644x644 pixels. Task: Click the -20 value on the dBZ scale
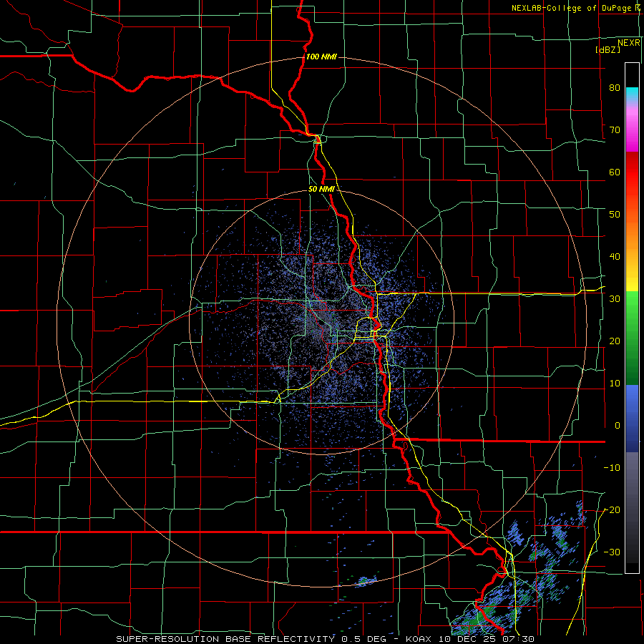612,510
